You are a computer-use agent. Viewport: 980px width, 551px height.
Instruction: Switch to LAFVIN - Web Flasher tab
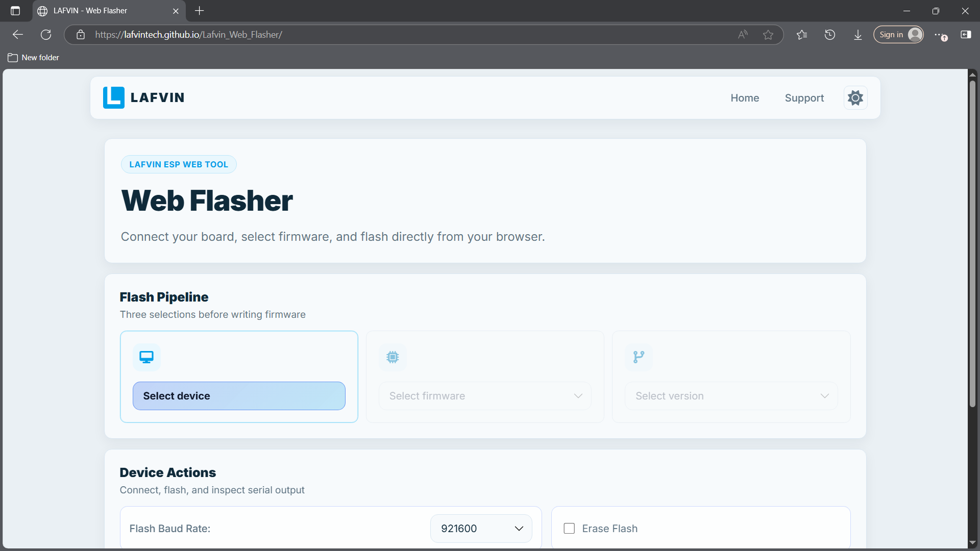coord(108,11)
